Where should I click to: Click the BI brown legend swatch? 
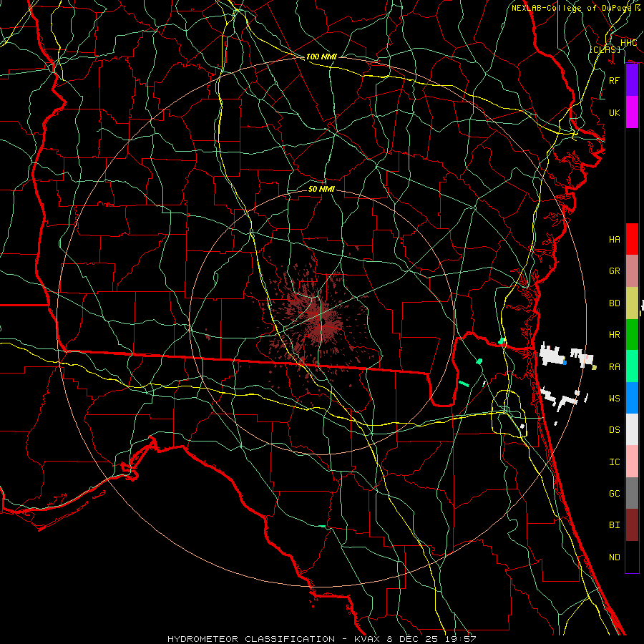click(632, 525)
